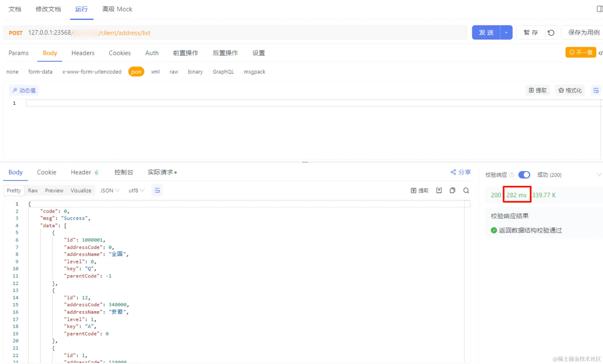
Task: Download the response body via the download icon
Action: [x=439, y=190]
